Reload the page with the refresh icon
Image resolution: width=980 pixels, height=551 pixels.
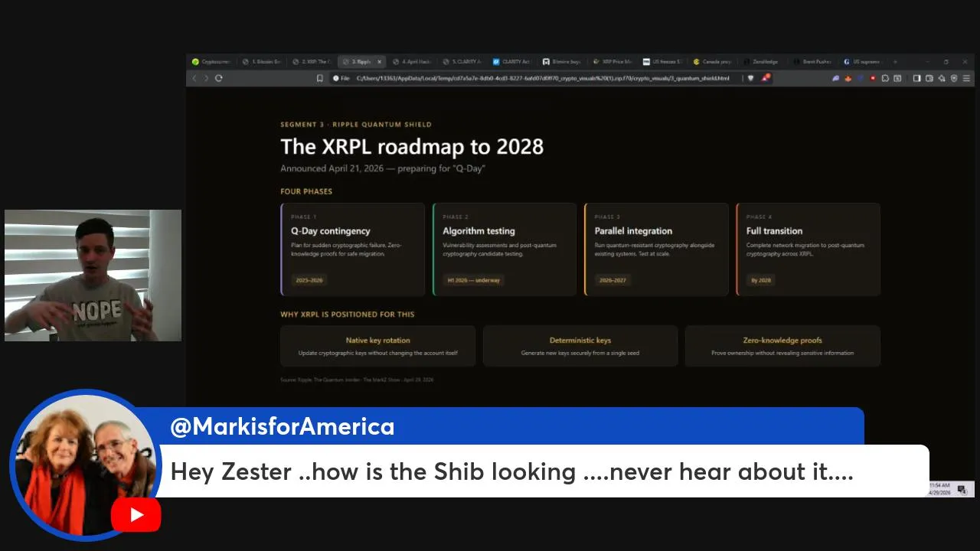[219, 78]
